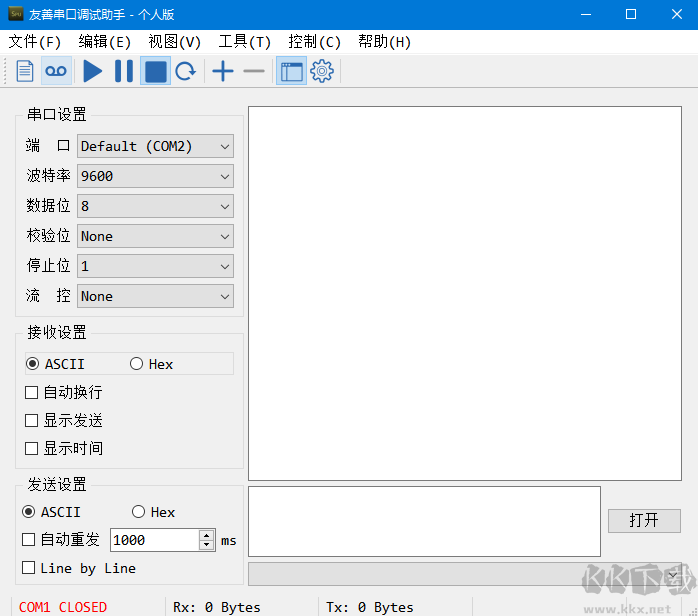
Task: Click COM1 CLOSED status text
Action: tap(63, 607)
